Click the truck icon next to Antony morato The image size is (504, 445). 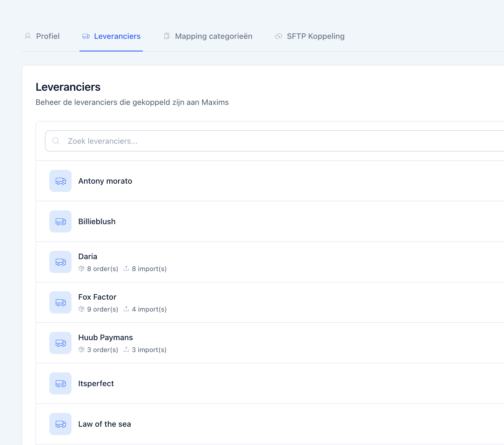pos(60,181)
